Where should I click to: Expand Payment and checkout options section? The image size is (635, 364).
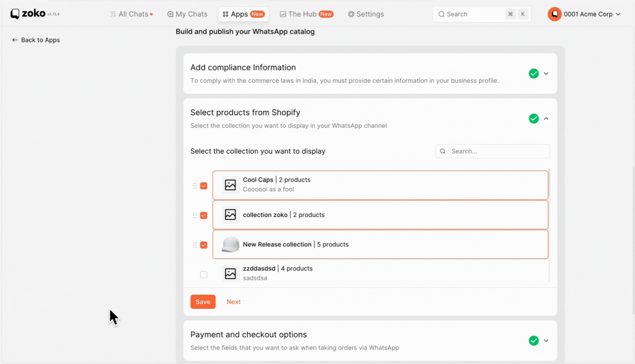click(546, 340)
